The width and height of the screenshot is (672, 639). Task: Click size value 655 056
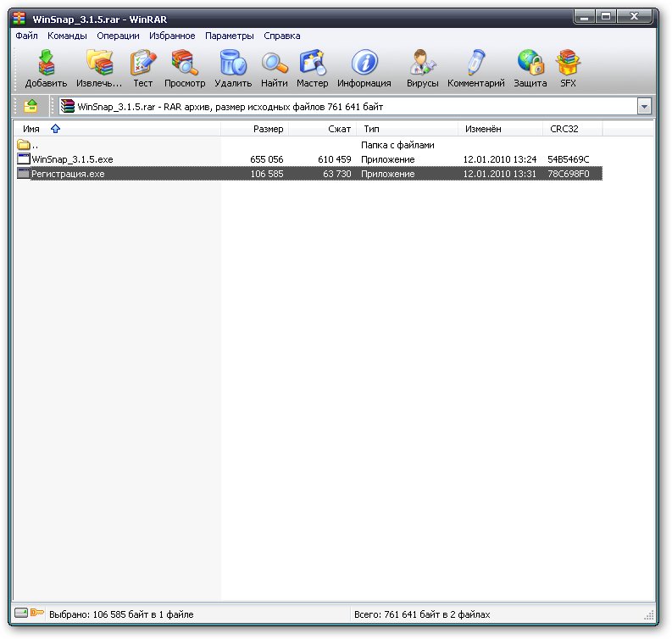coord(267,159)
